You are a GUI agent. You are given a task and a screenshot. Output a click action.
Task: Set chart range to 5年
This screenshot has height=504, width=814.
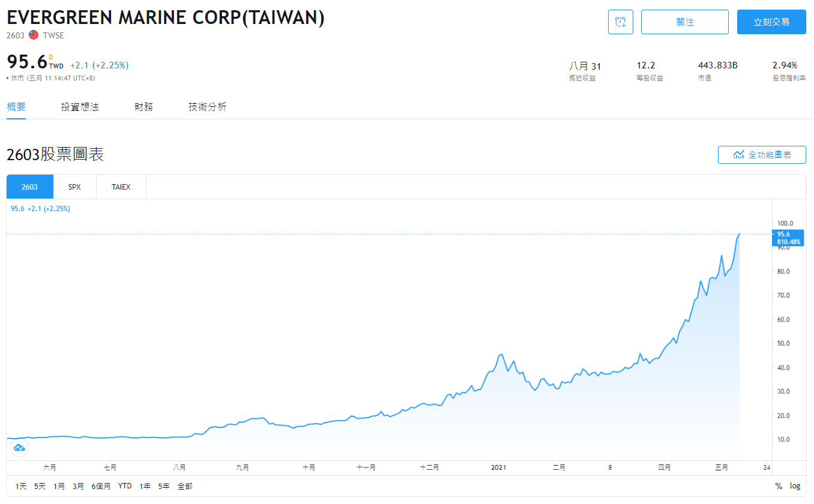164,486
